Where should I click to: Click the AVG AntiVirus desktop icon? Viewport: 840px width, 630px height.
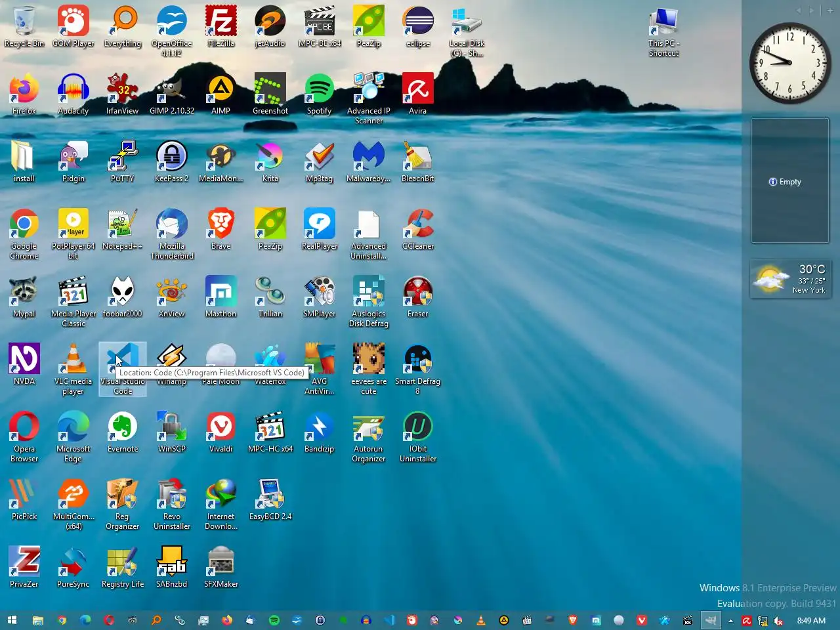pyautogui.click(x=320, y=369)
